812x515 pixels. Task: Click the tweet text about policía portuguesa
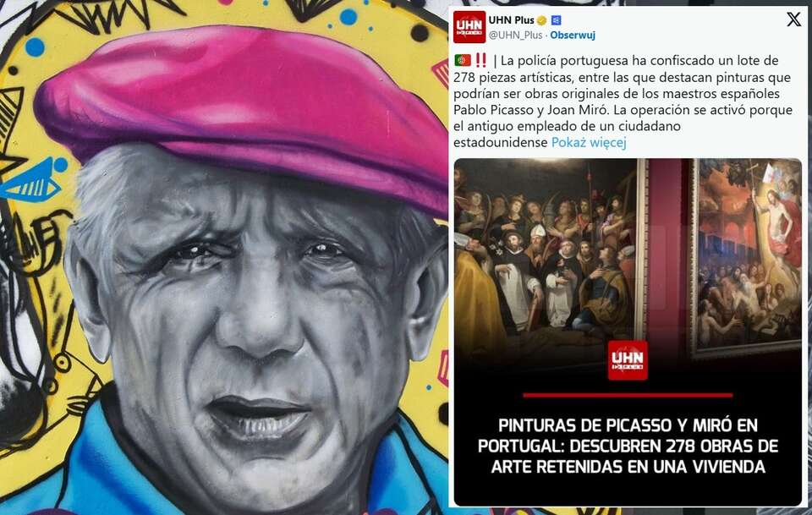pyautogui.click(x=623, y=101)
